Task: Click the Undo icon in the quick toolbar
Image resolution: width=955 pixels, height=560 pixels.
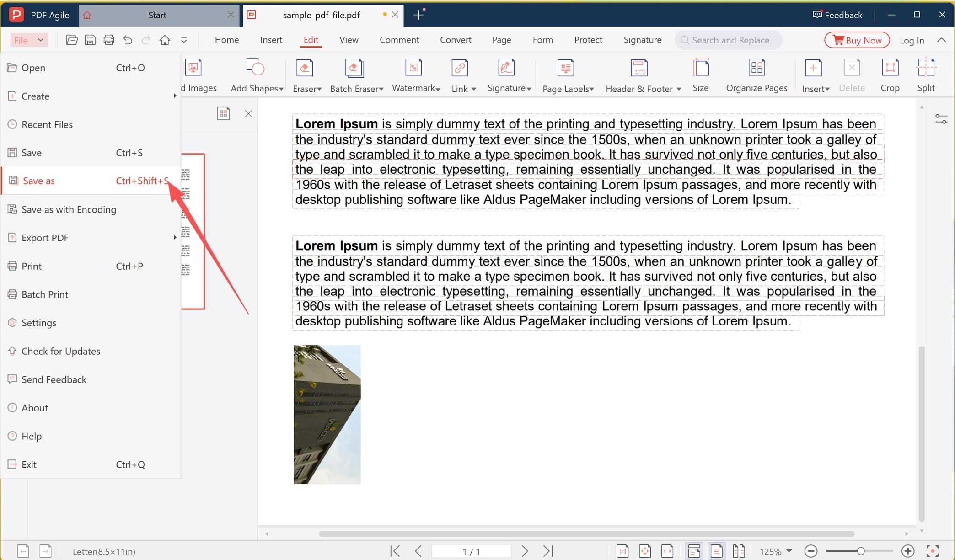Action: pos(128,40)
